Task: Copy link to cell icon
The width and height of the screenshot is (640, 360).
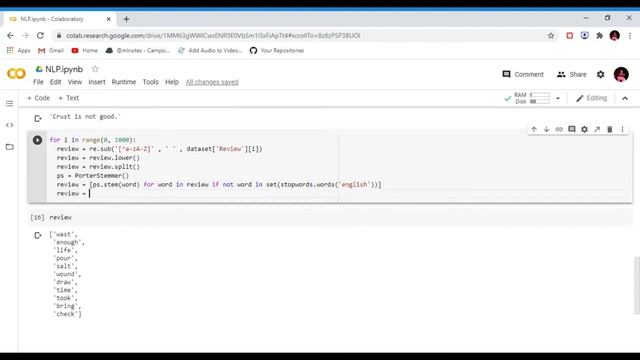Action: point(559,129)
